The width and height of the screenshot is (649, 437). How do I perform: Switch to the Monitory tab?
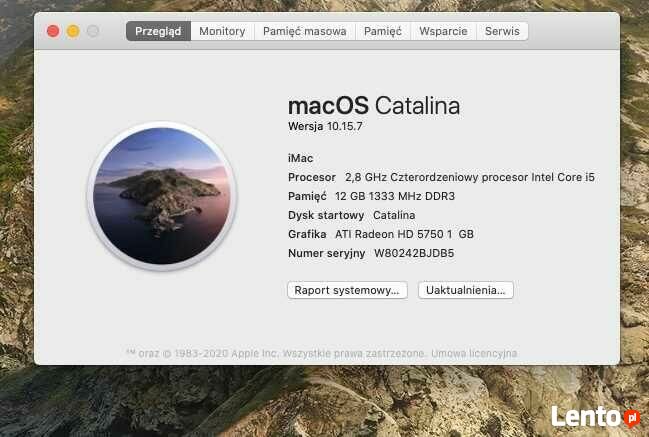222,31
